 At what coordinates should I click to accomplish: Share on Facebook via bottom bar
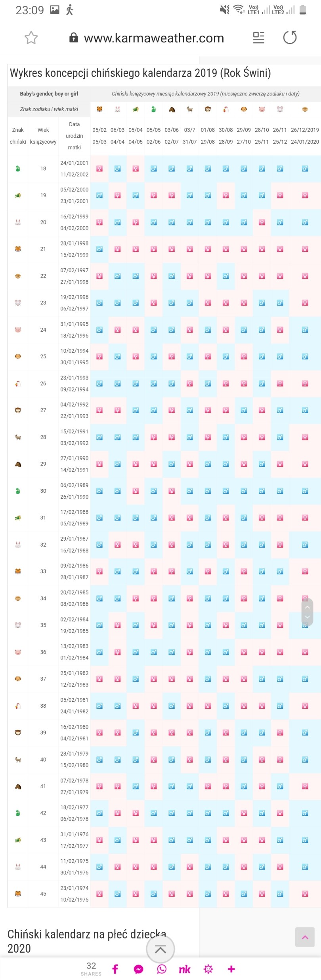[x=115, y=969]
